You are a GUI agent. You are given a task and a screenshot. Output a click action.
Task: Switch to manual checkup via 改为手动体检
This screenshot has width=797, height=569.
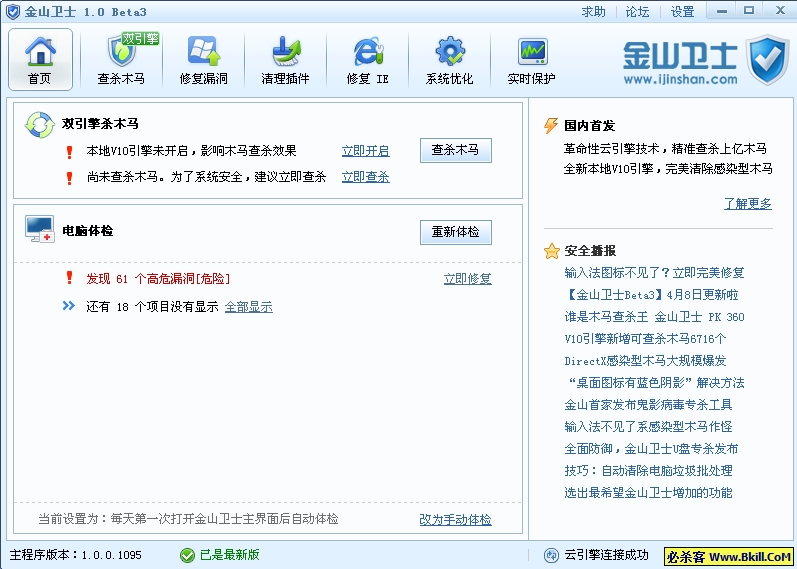455,520
